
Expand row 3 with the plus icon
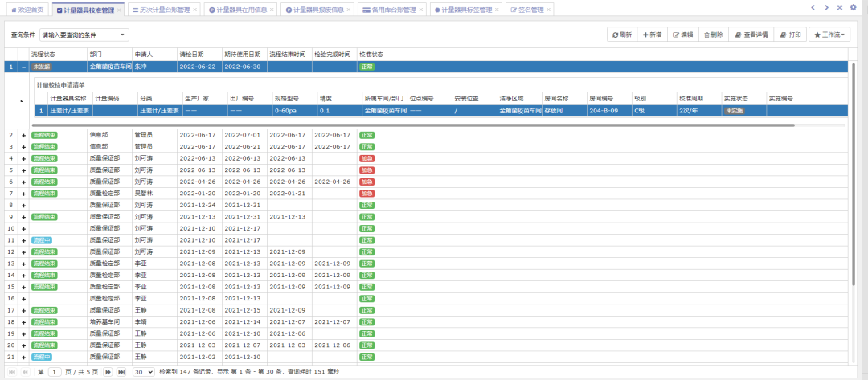24,147
